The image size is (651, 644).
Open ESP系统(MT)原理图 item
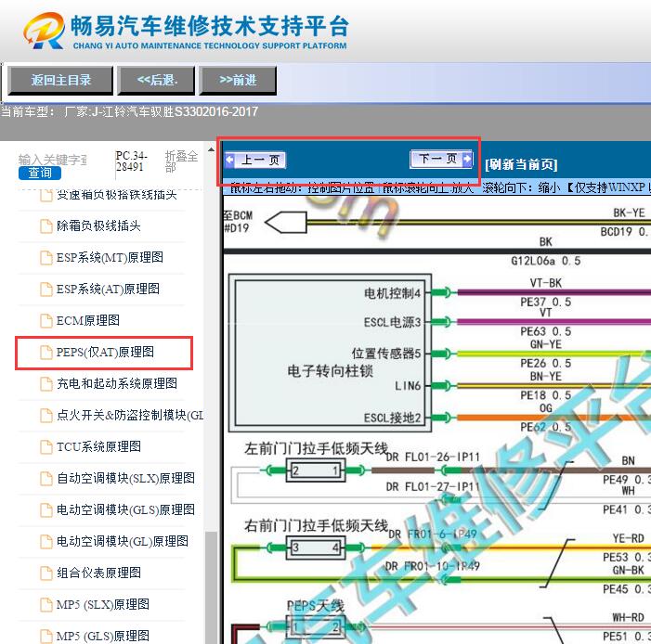(110, 257)
